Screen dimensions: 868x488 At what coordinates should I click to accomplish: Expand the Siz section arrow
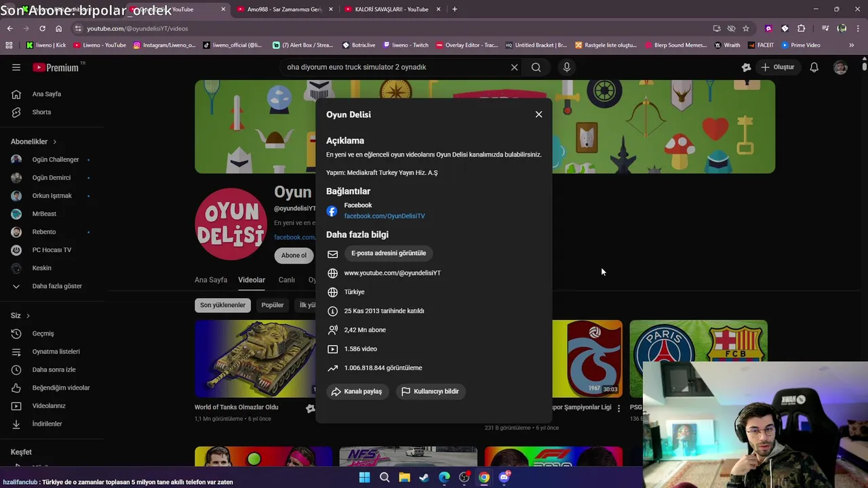coord(28,315)
